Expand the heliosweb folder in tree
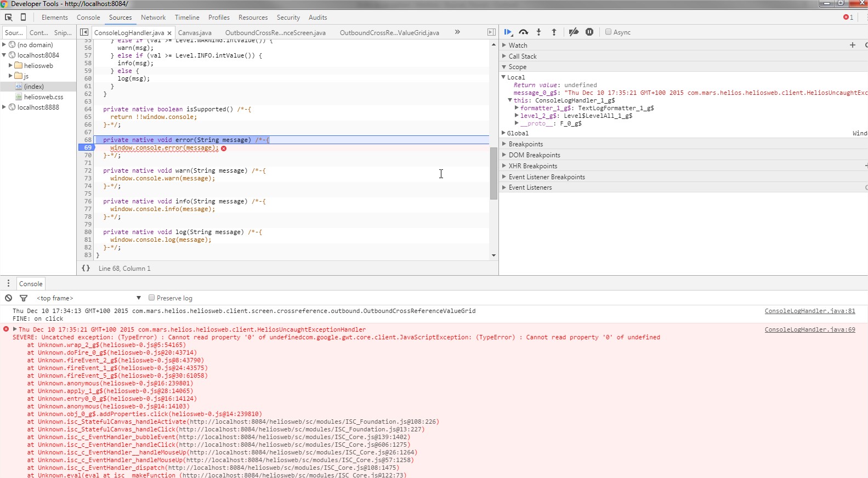868x478 pixels. point(10,66)
